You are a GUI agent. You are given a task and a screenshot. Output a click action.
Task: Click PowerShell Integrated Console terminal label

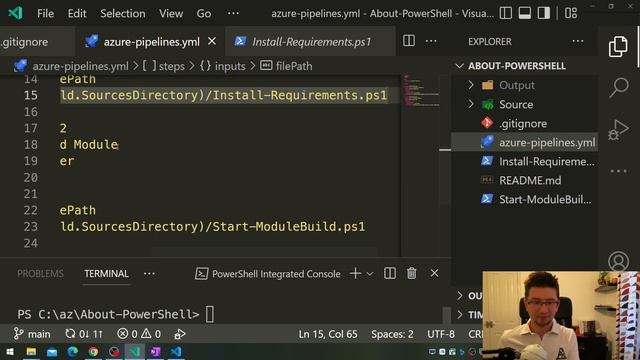pos(268,273)
